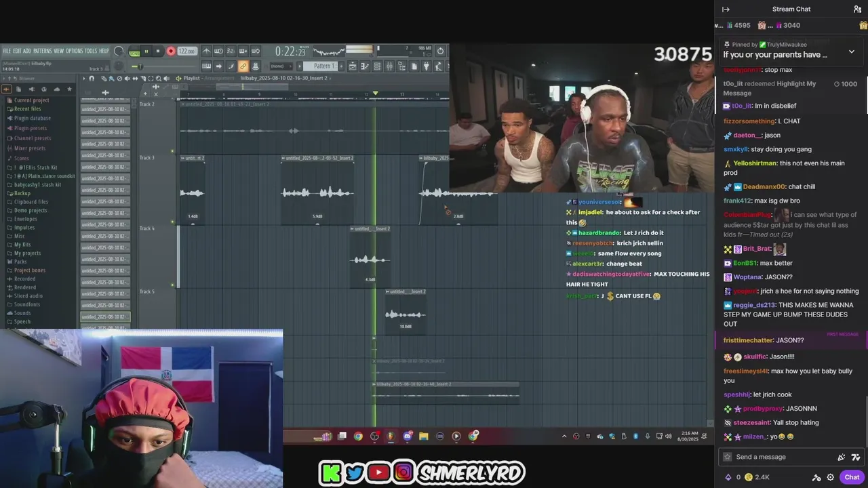Image resolution: width=868 pixels, height=488 pixels.
Task: Open File Explorer from the taskbar
Action: tap(423, 436)
